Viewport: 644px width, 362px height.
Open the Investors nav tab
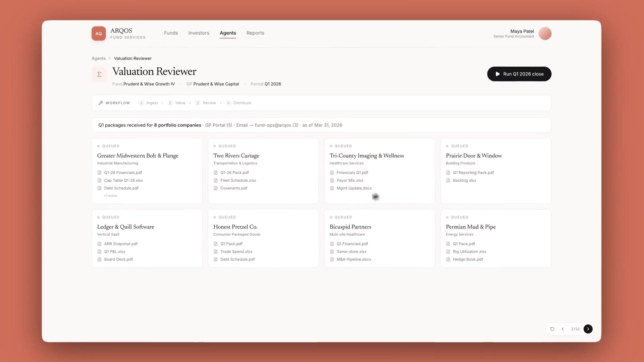click(x=199, y=33)
